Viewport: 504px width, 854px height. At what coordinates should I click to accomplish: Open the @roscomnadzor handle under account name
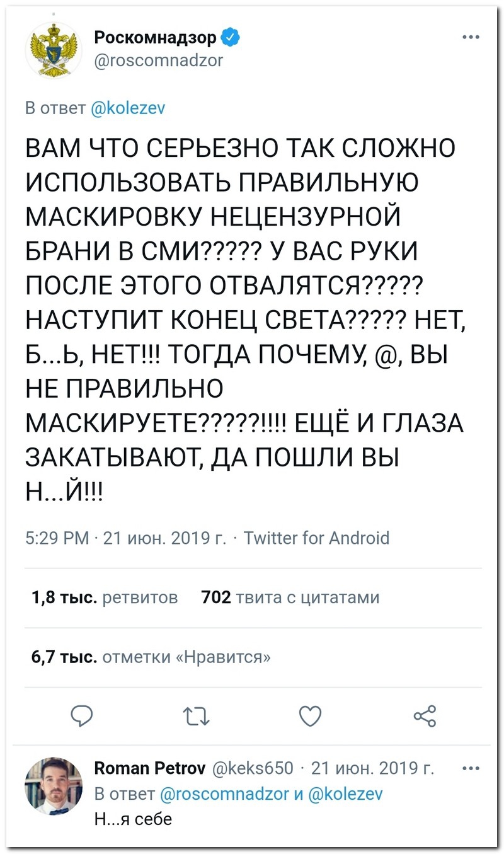pos(158,60)
